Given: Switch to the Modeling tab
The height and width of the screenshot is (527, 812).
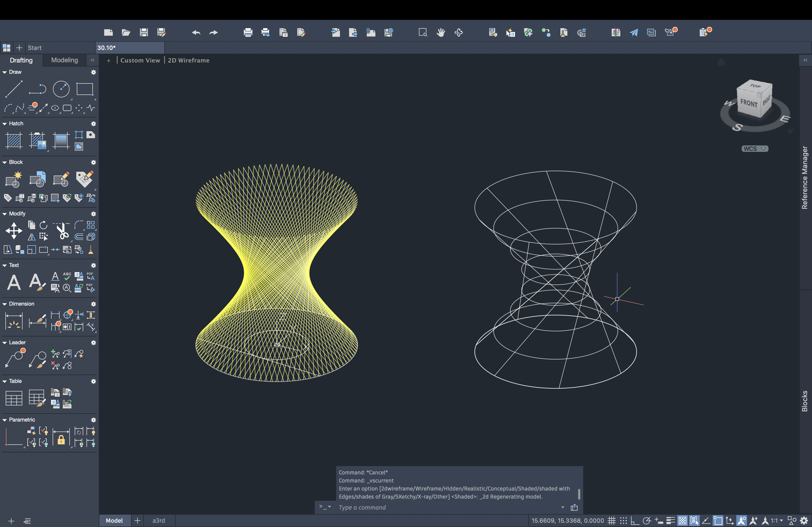Looking at the screenshot, I should (x=64, y=60).
